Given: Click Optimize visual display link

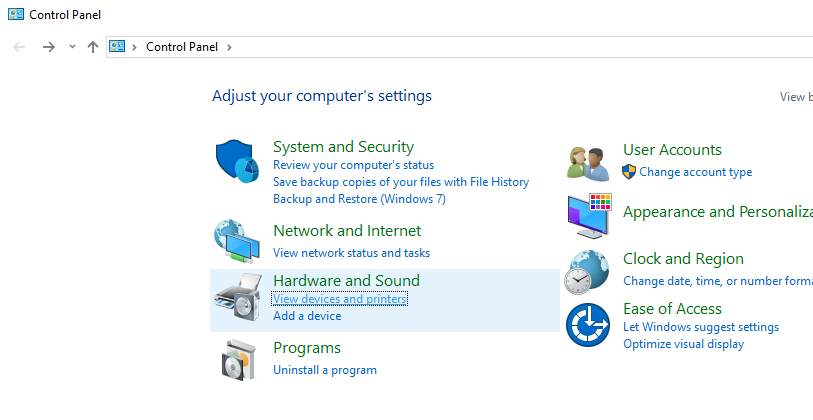Looking at the screenshot, I should pyautogui.click(x=684, y=344).
